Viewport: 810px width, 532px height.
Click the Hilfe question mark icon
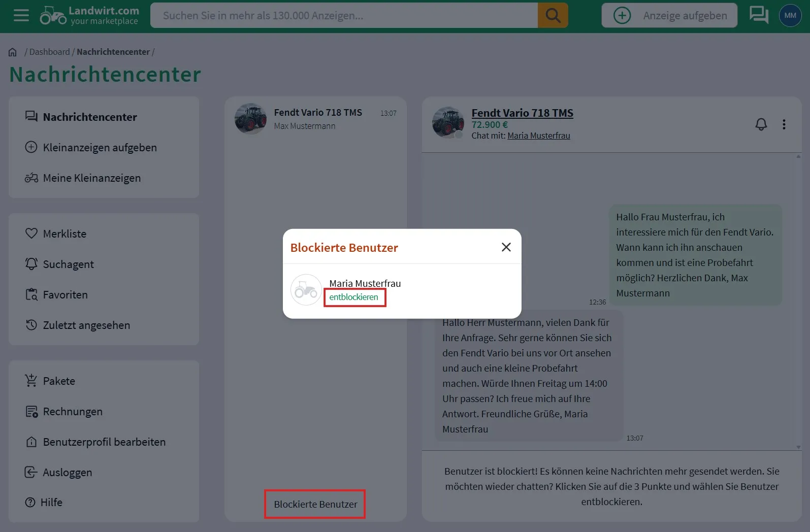[x=30, y=503]
